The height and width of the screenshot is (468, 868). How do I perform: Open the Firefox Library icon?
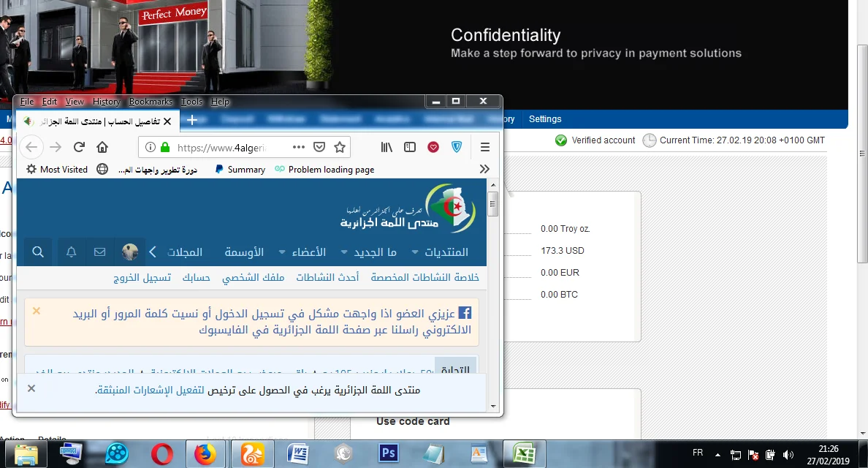coord(387,147)
